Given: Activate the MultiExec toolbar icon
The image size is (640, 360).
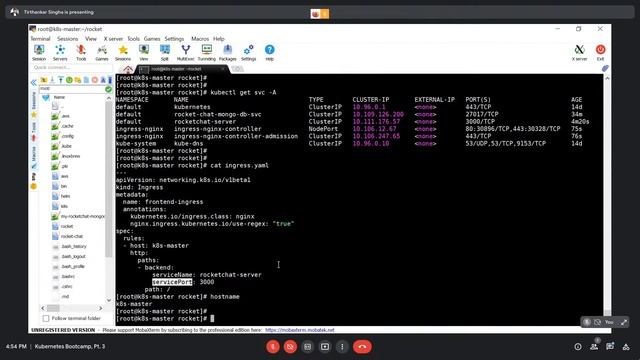Looking at the screenshot, I should (186, 53).
